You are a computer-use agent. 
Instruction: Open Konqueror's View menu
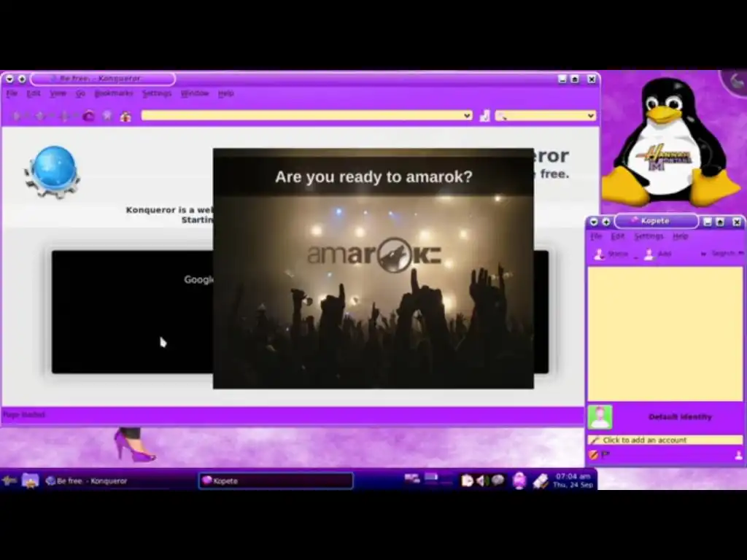[58, 93]
